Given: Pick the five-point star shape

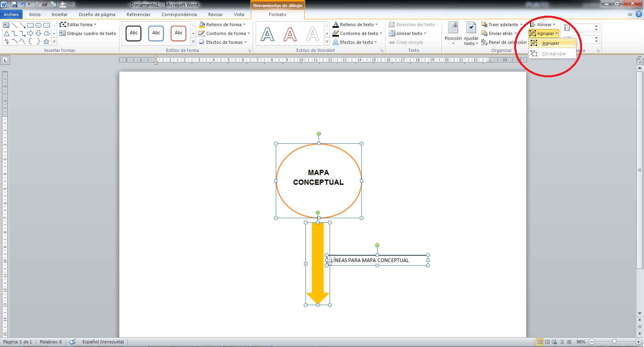Looking at the screenshot, I should pos(47,41).
